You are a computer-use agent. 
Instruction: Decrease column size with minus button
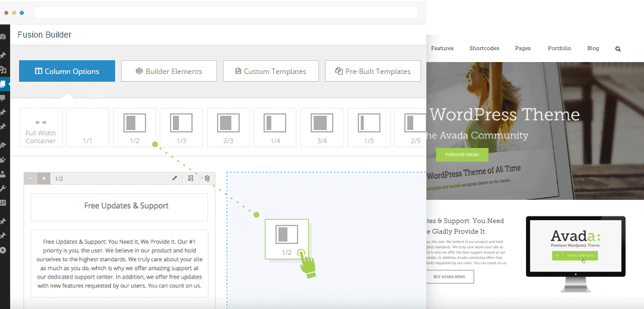pyautogui.click(x=30, y=178)
